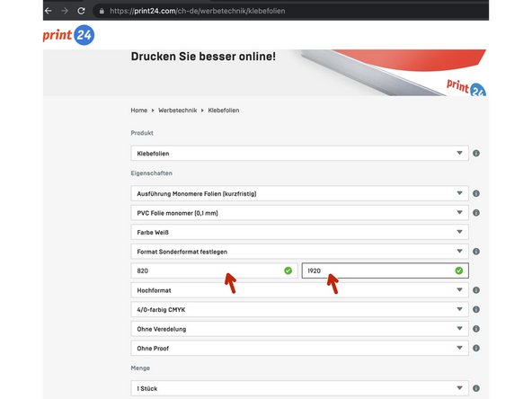This screenshot has width=532, height=399.
Task: Open the Home breadcrumb link
Action: pyautogui.click(x=139, y=111)
